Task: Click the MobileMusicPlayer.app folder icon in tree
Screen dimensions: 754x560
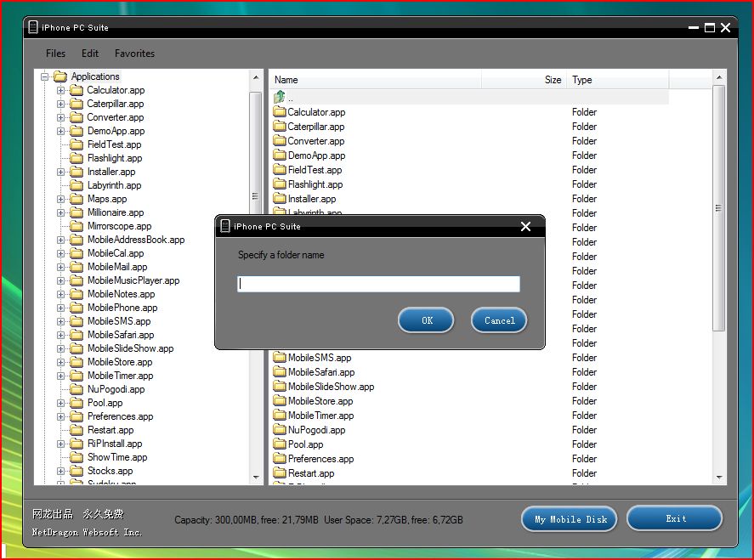Action: tap(77, 280)
